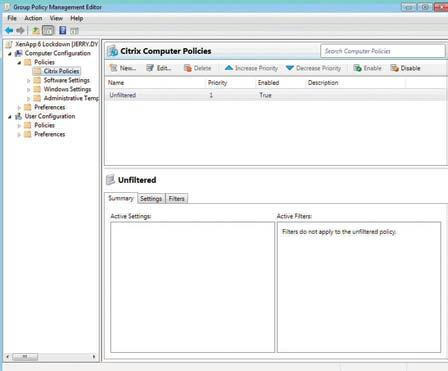The height and width of the screenshot is (371, 448).
Task: Open the View menu
Action: coord(56,18)
